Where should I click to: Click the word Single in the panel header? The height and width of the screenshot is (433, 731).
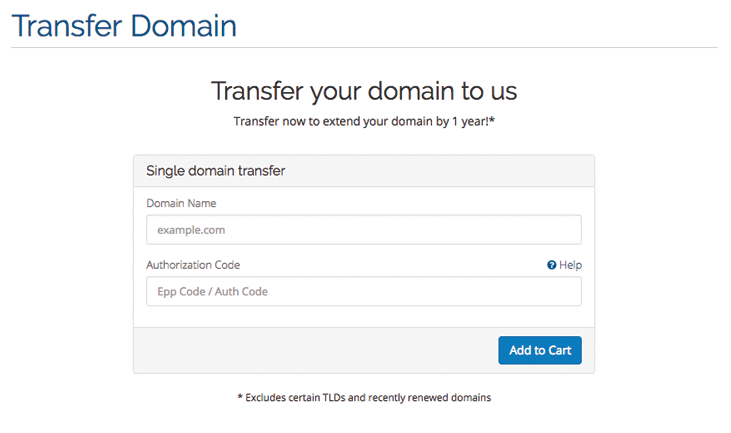(165, 171)
